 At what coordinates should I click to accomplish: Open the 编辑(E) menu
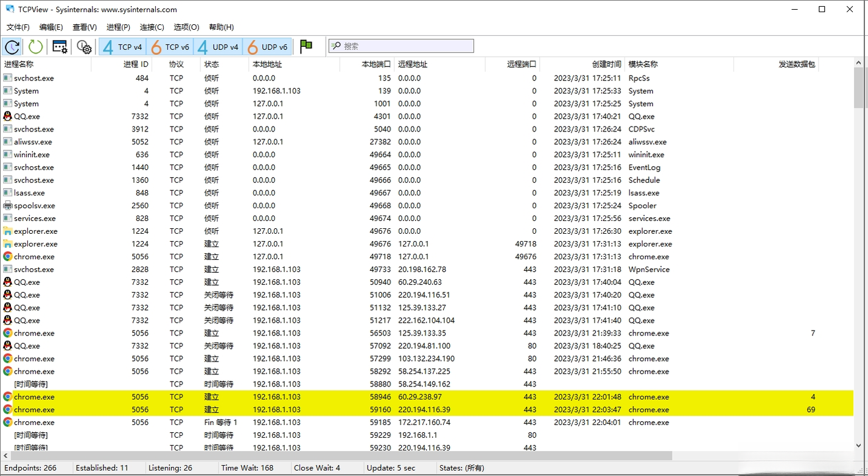coord(51,27)
